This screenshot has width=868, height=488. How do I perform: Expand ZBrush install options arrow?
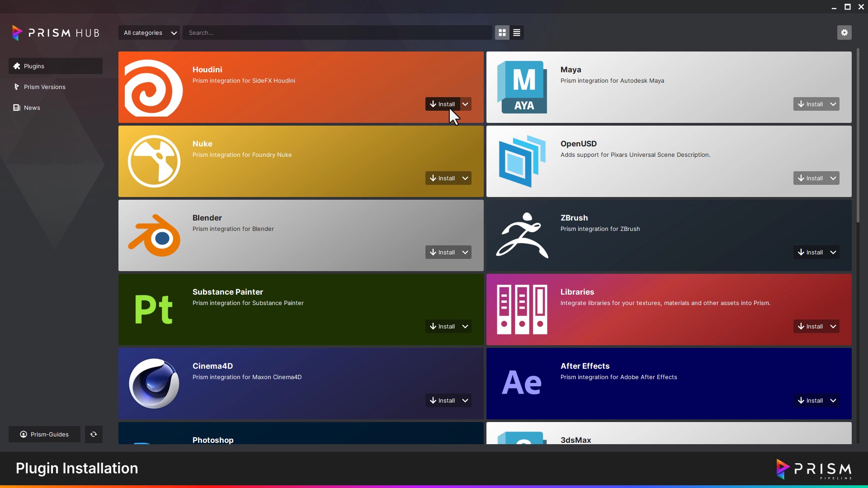(834, 252)
